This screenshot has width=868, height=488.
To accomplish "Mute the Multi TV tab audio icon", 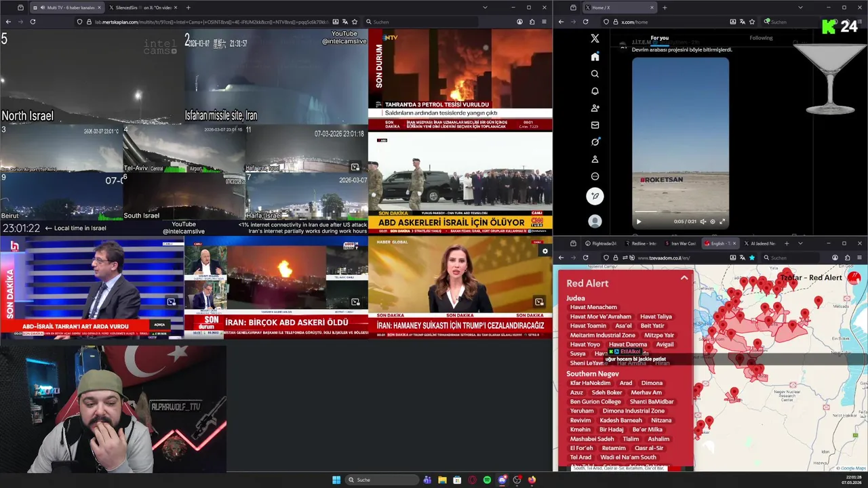I will click(x=43, y=7).
